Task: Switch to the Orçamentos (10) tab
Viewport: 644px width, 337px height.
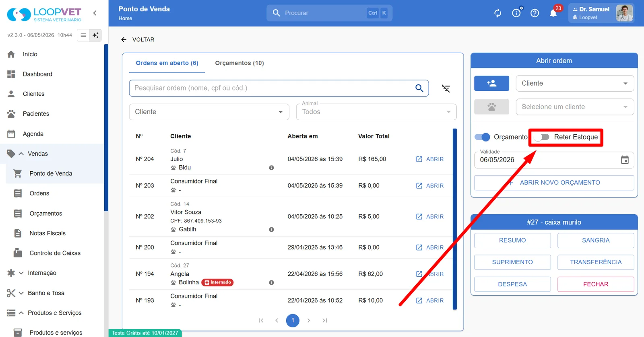Action: [x=239, y=63]
